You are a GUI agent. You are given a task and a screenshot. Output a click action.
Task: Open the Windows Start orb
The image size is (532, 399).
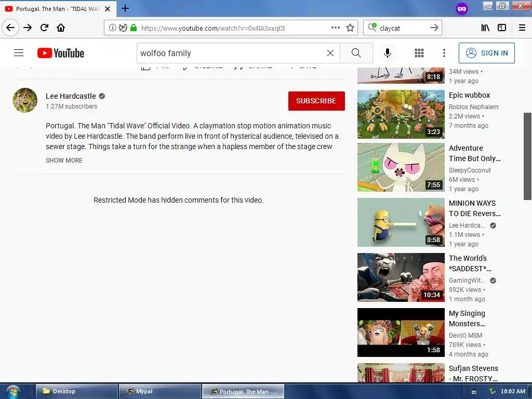[x=13, y=392]
